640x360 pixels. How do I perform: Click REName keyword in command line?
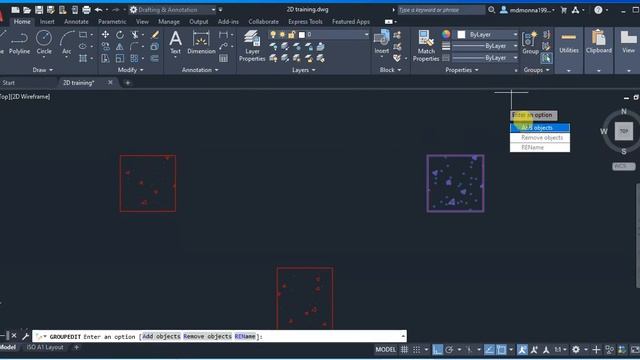pyautogui.click(x=245, y=336)
